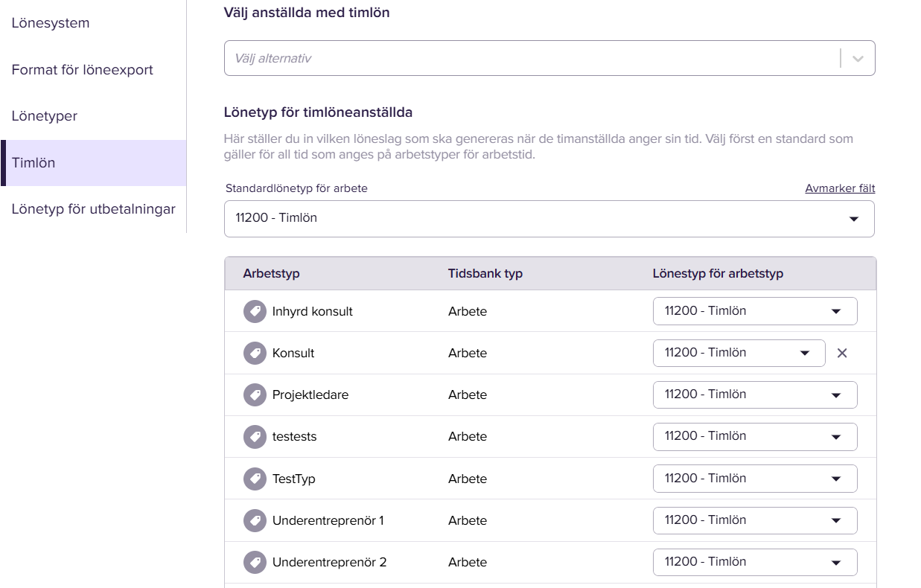Open wage type dropdown for Inhyrd konsult
The height and width of the screenshot is (588, 921).
755,311
